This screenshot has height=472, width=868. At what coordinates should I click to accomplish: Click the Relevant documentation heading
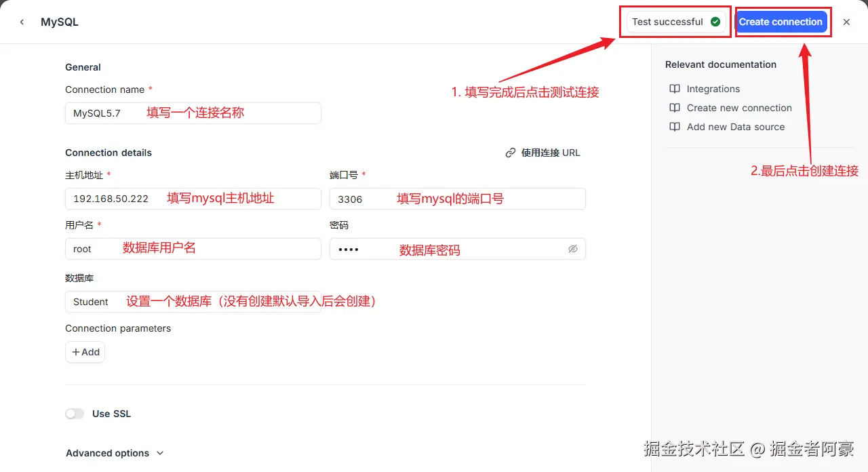[x=721, y=64]
